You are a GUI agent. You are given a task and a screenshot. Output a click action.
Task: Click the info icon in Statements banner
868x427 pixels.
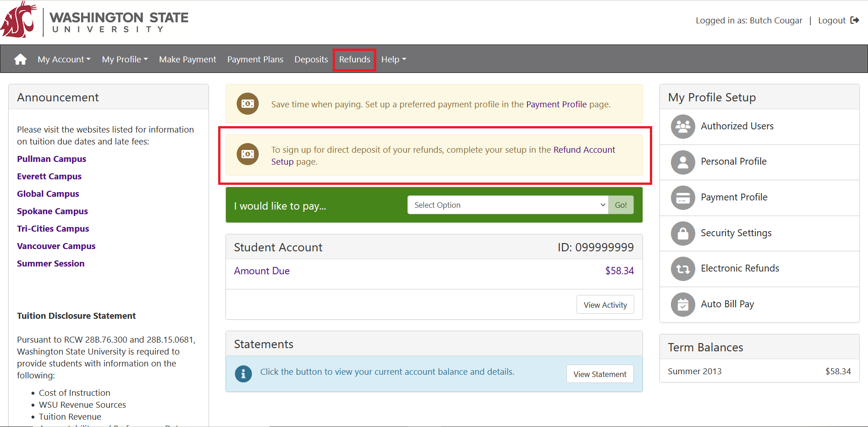[243, 374]
